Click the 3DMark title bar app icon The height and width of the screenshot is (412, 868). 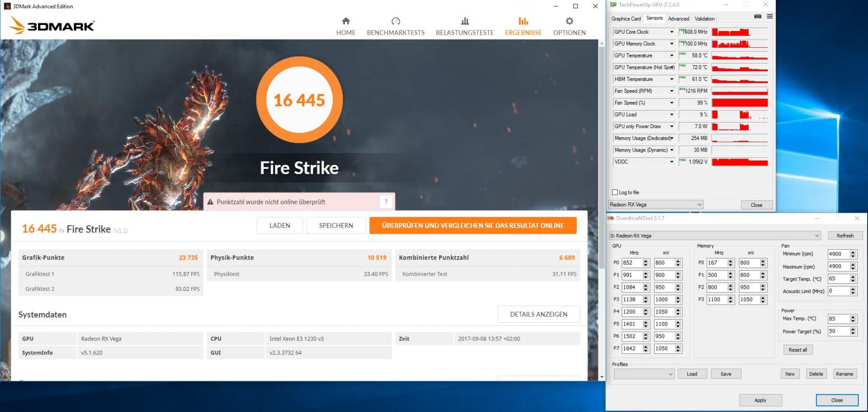pyautogui.click(x=7, y=6)
